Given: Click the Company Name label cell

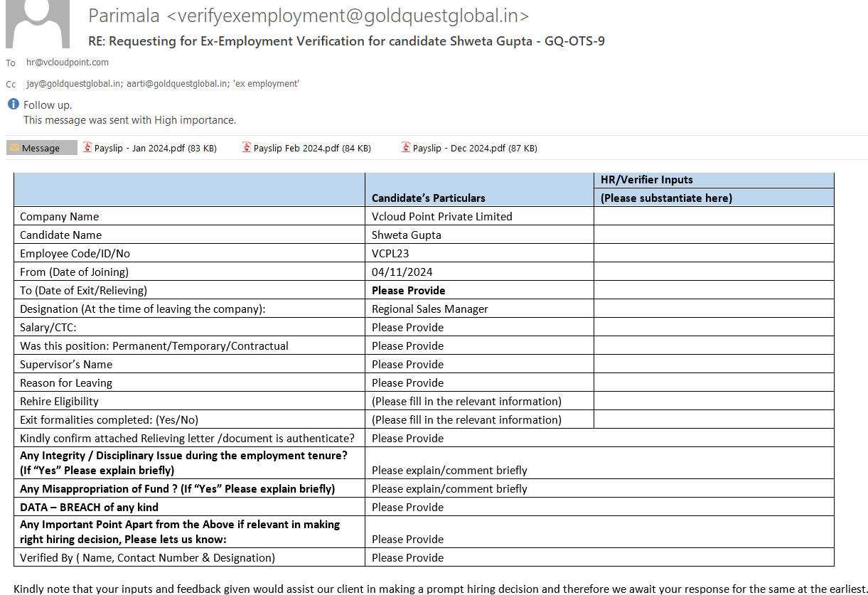Looking at the screenshot, I should tap(189, 216).
